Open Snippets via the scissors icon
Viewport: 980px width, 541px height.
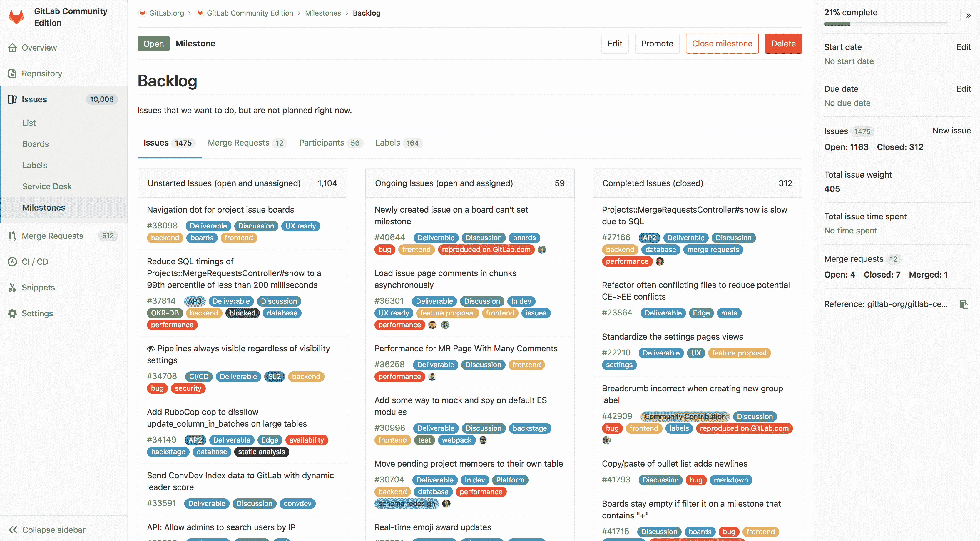[x=13, y=288]
